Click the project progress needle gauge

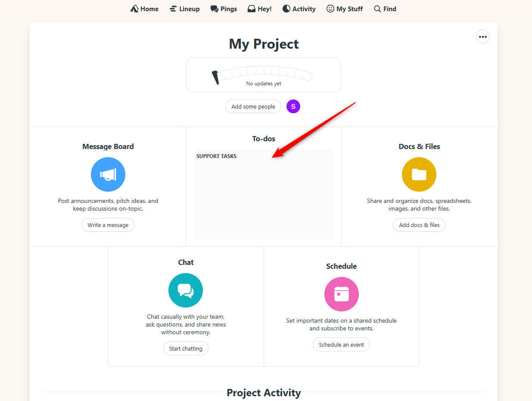(x=263, y=75)
